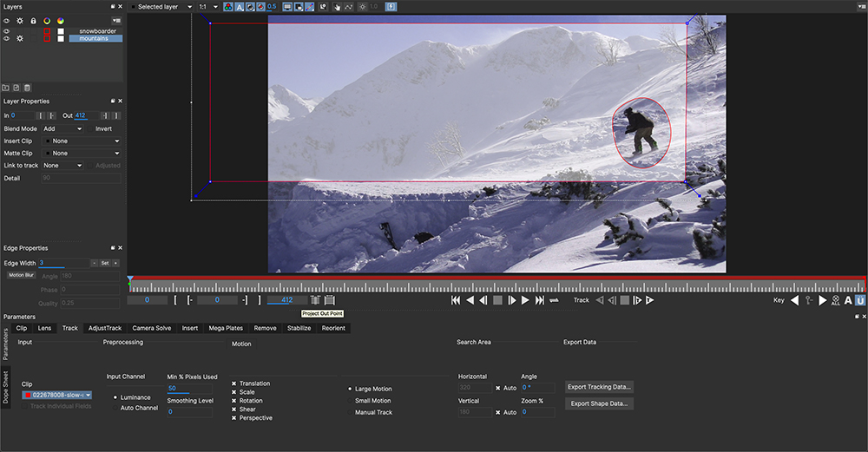Create a new layer group folder
868x452 pixels.
(6, 88)
